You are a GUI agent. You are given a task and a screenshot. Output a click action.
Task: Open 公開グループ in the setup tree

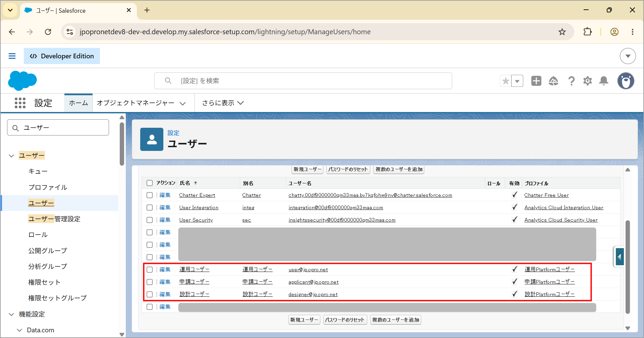(48, 250)
